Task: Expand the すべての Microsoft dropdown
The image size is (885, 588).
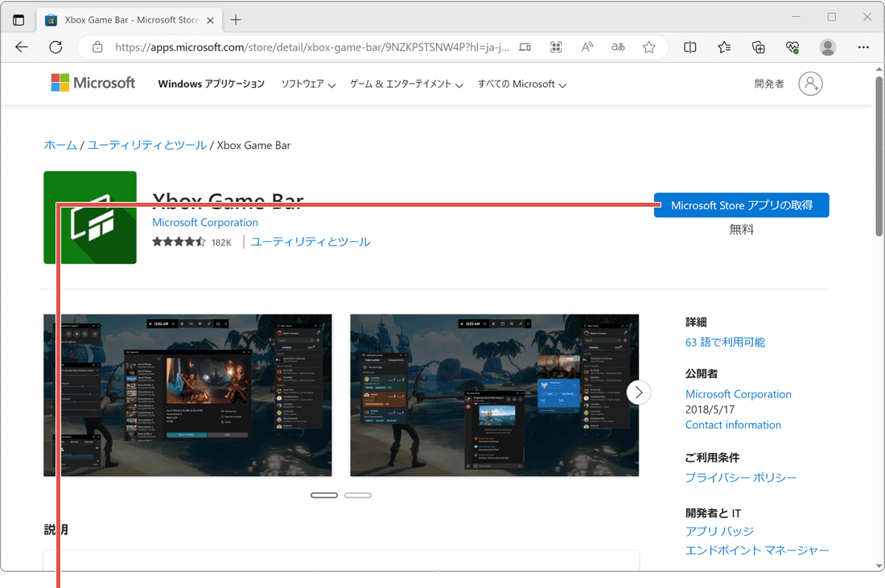Action: click(x=521, y=84)
